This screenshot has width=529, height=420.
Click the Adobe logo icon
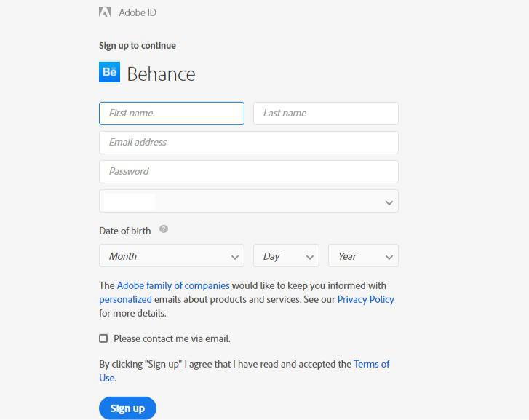coord(105,12)
